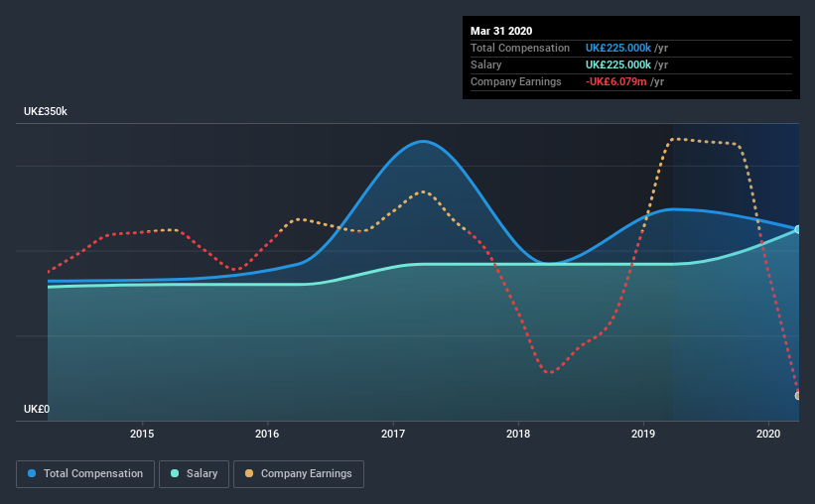Click the UK£350k y-axis label
This screenshot has height=504, width=815.
point(46,112)
